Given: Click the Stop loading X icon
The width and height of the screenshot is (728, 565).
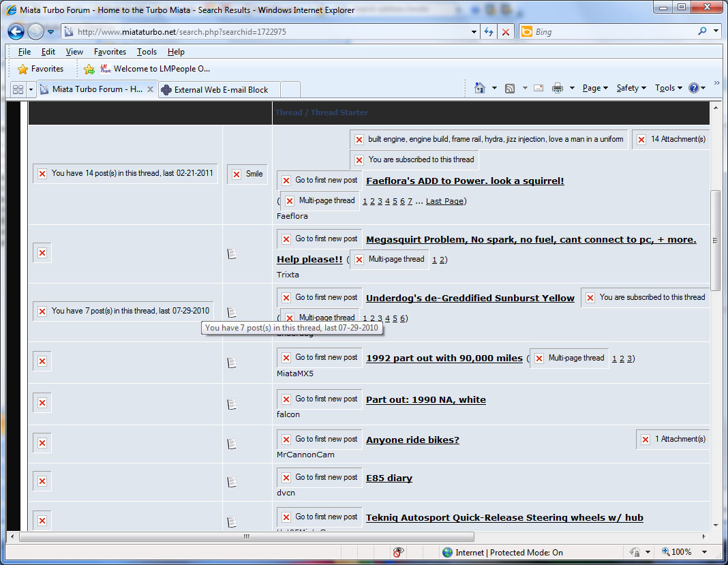Looking at the screenshot, I should 506,32.
